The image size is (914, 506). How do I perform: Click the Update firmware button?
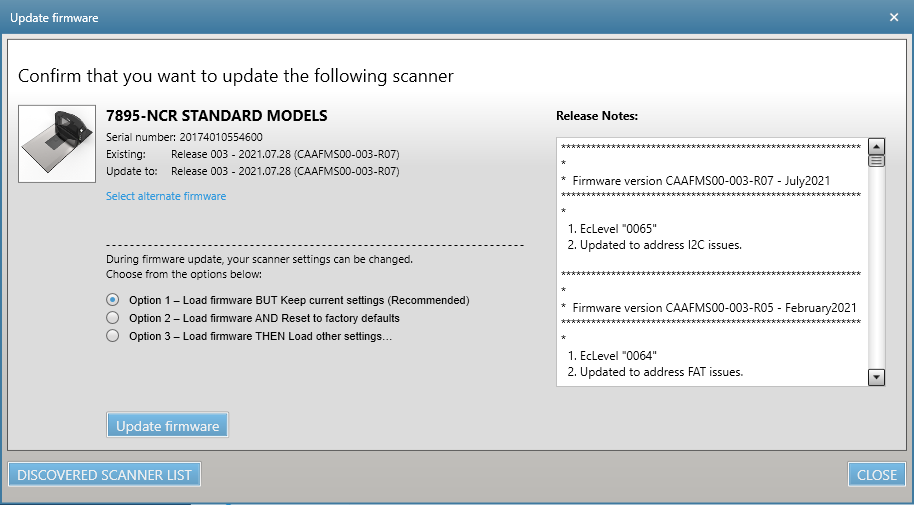(x=167, y=426)
